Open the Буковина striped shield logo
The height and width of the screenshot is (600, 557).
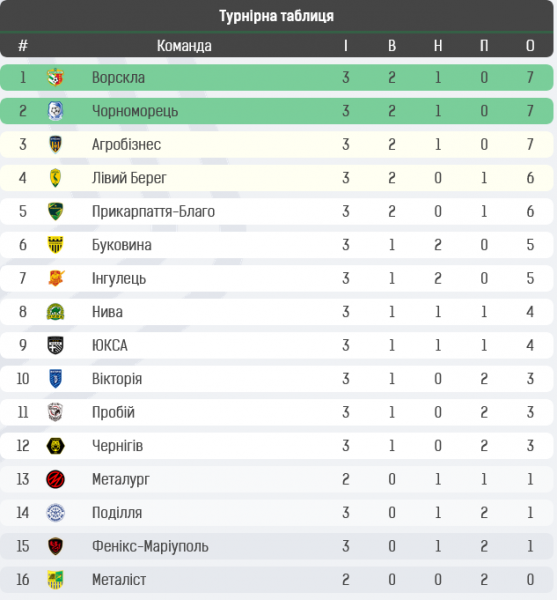55,245
